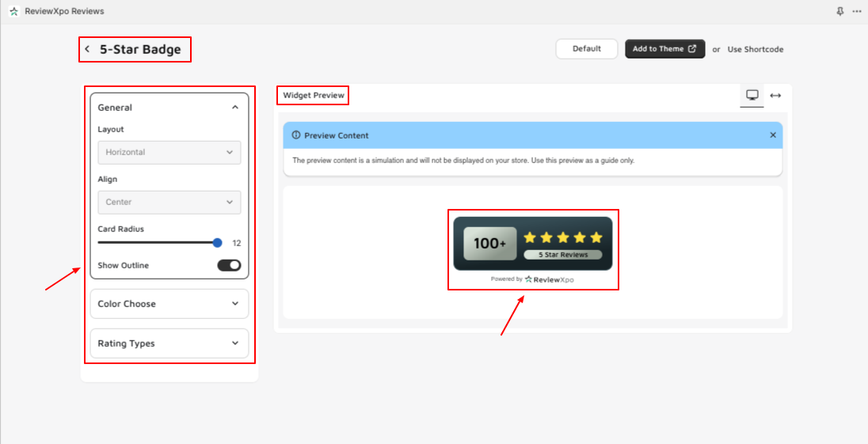Open the Align dropdown set to Center
868x444 pixels.
[169, 203]
